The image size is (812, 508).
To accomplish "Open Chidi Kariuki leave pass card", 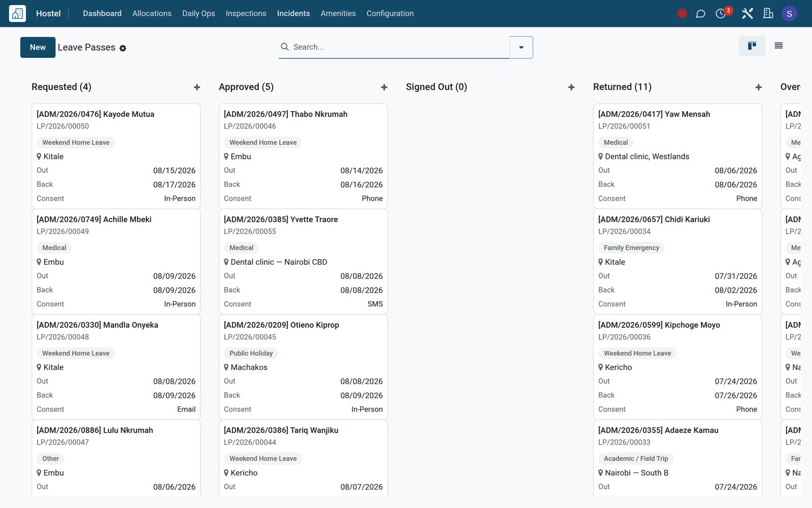I will pos(678,262).
